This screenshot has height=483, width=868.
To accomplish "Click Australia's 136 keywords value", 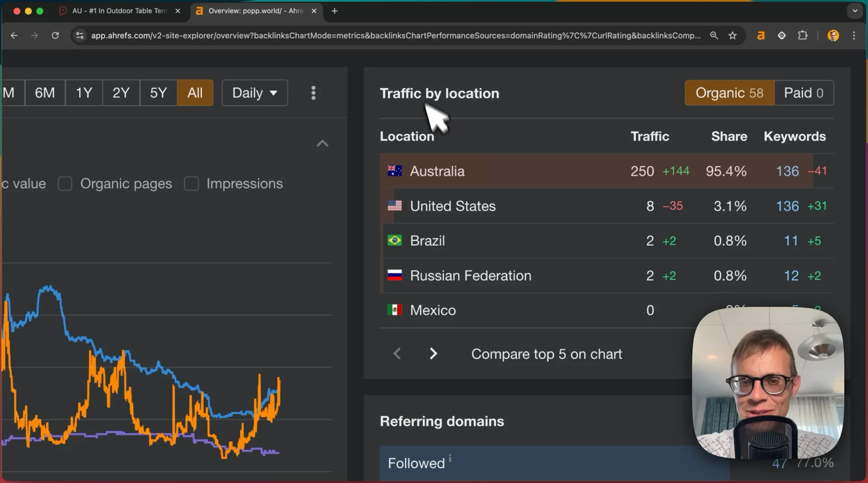I will (787, 171).
